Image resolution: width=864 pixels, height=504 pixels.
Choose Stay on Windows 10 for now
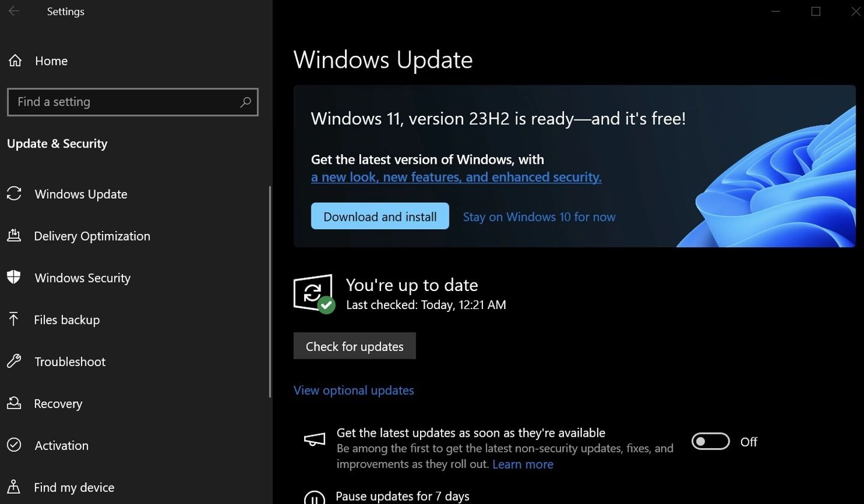coord(539,217)
